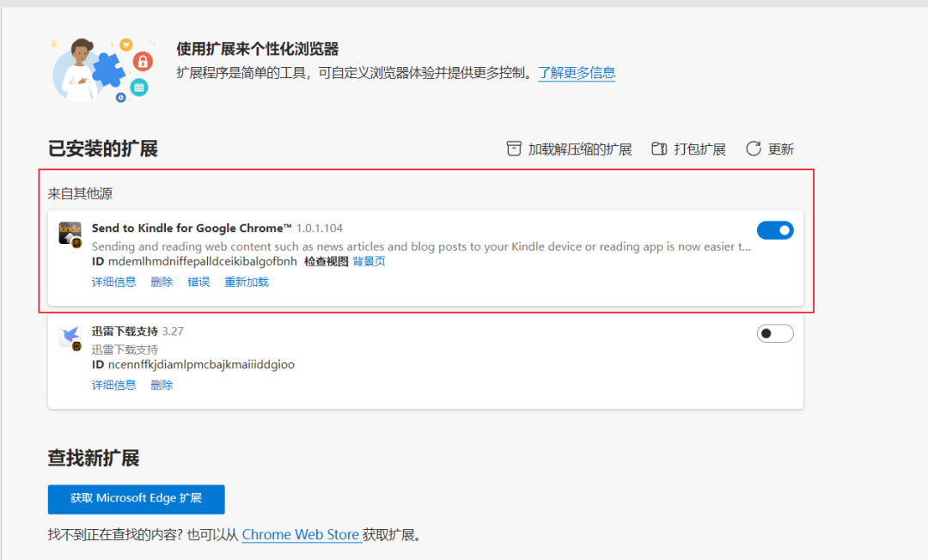Open 详细信息 for 迅雷下载支持

coord(113,385)
